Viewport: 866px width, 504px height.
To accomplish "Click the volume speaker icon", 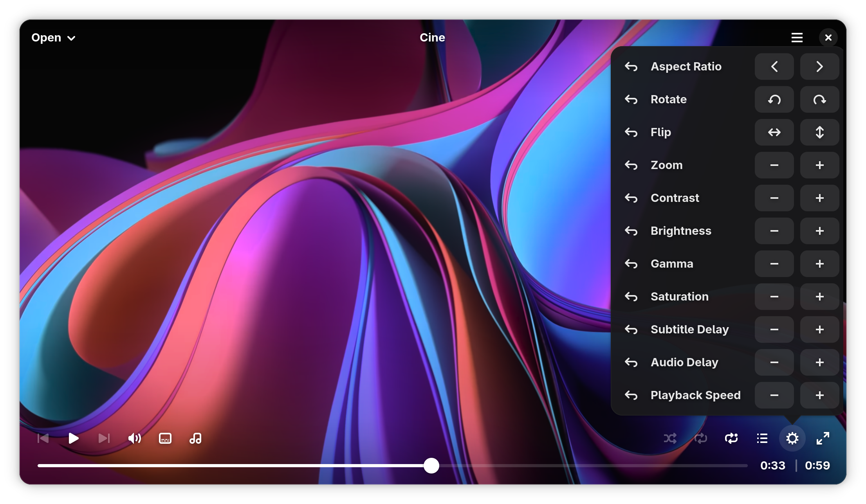I will pyautogui.click(x=134, y=438).
